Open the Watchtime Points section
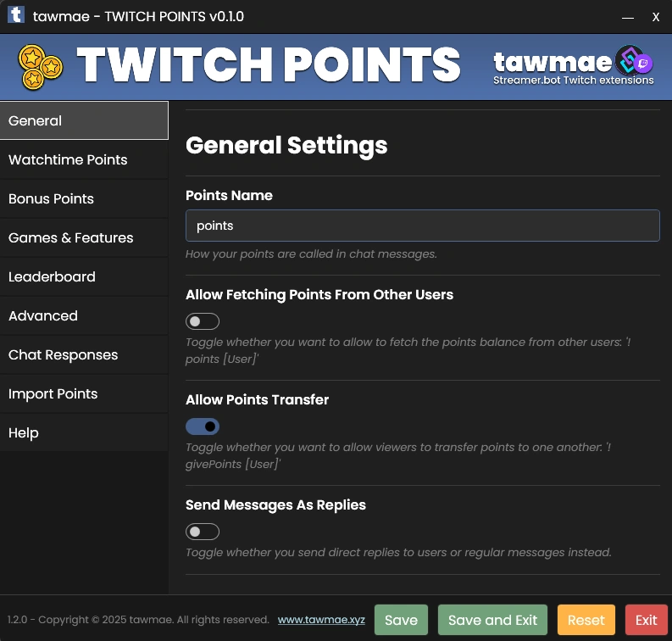 click(x=84, y=159)
